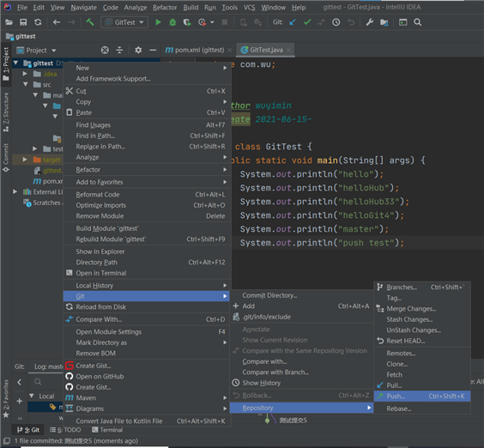
Task: Click Open on GitHub context item
Action: point(147,377)
